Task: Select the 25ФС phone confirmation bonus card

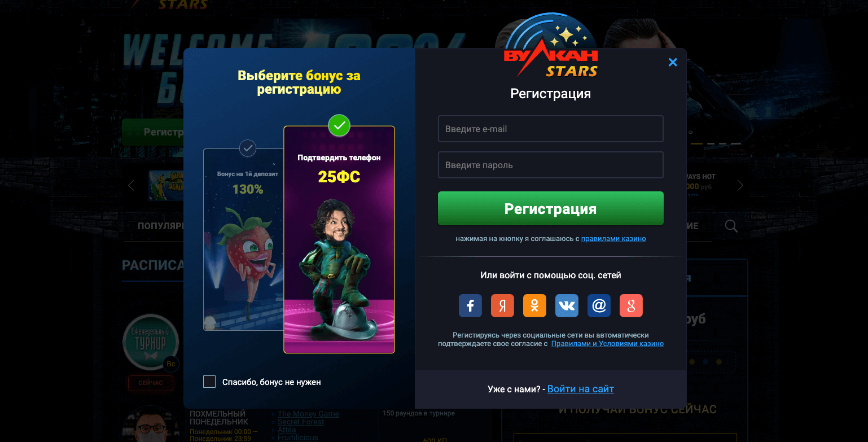Action: (339, 239)
